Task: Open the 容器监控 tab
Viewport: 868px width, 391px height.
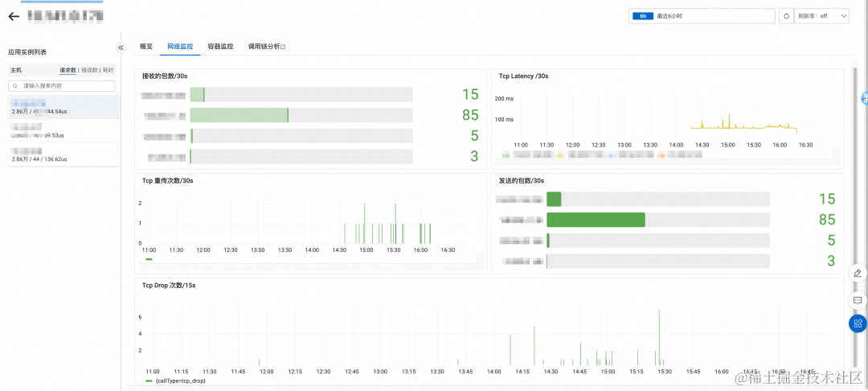Action: [220, 47]
